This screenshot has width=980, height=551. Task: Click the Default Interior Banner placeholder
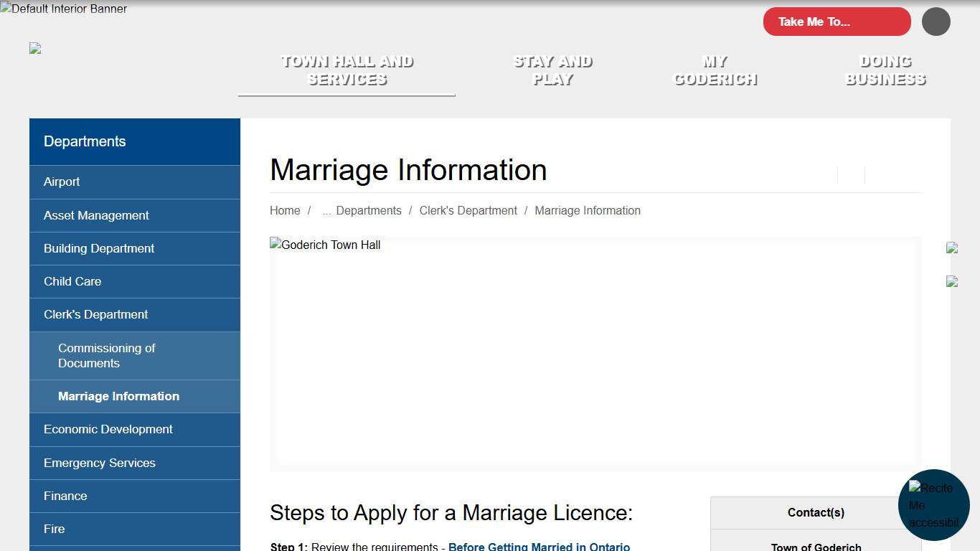point(63,9)
